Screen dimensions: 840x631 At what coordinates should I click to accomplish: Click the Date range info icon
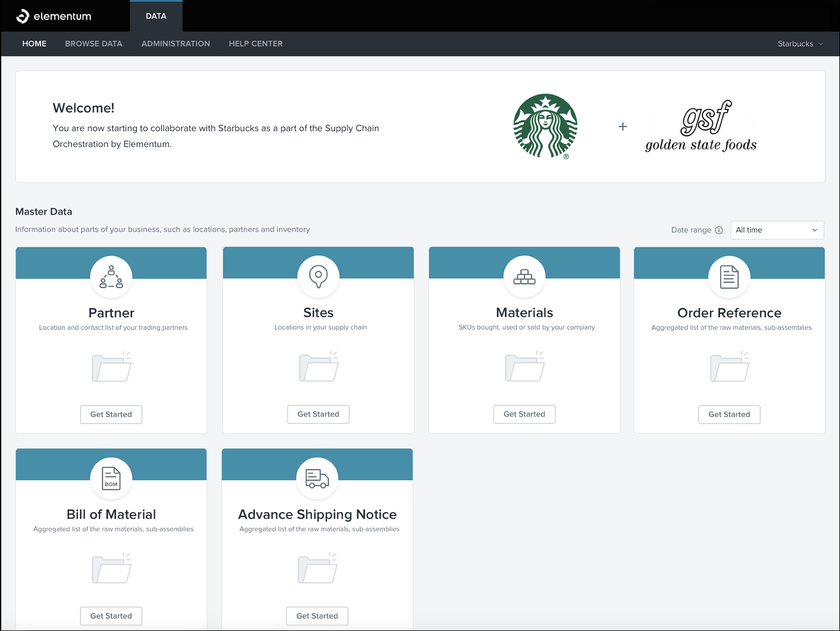[719, 230]
